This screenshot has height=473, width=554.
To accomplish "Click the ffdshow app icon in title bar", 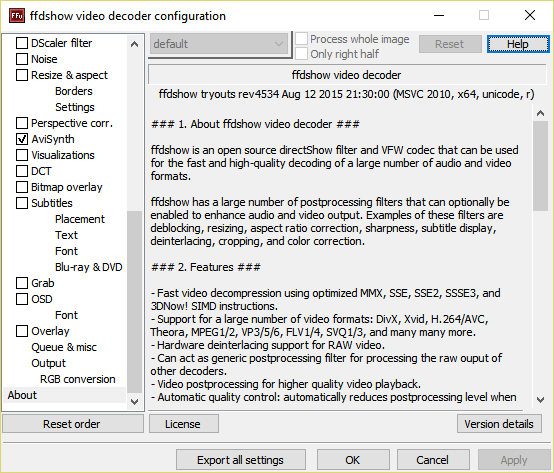I will tap(16, 16).
